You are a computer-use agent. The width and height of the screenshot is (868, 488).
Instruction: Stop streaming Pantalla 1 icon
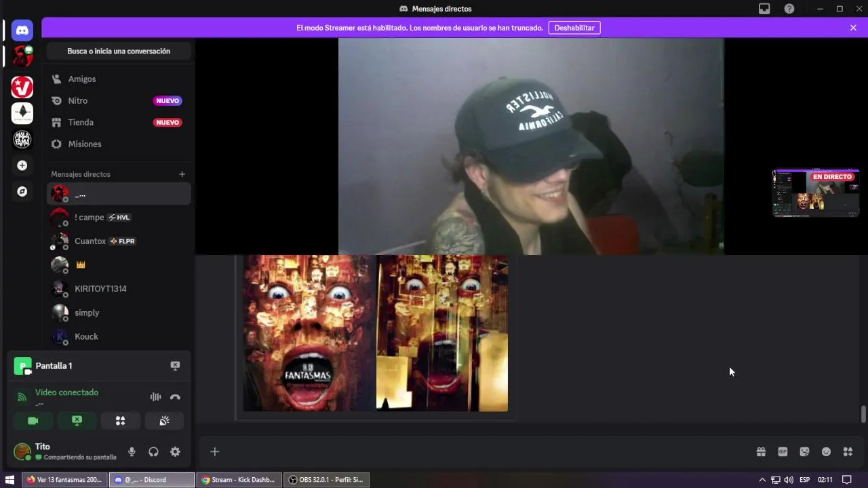(175, 366)
